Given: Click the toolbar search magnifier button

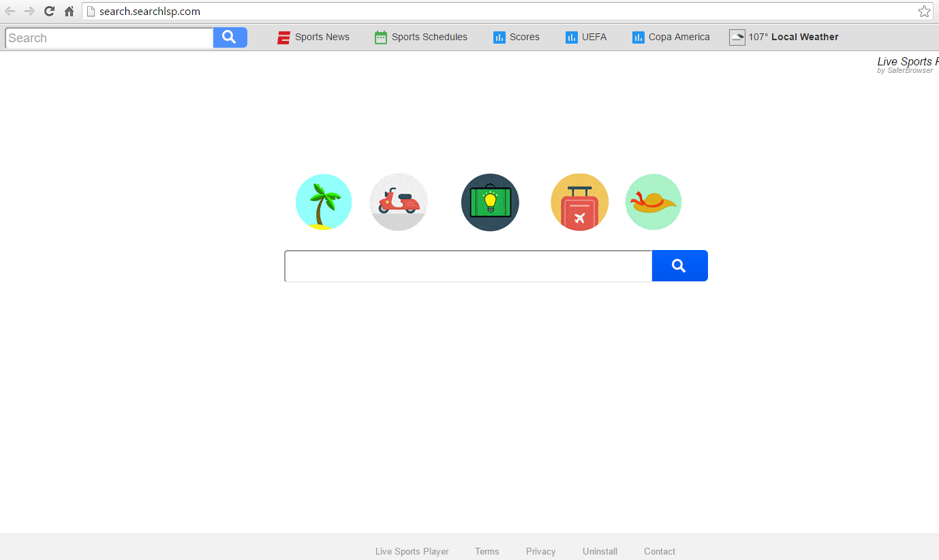Looking at the screenshot, I should (230, 37).
